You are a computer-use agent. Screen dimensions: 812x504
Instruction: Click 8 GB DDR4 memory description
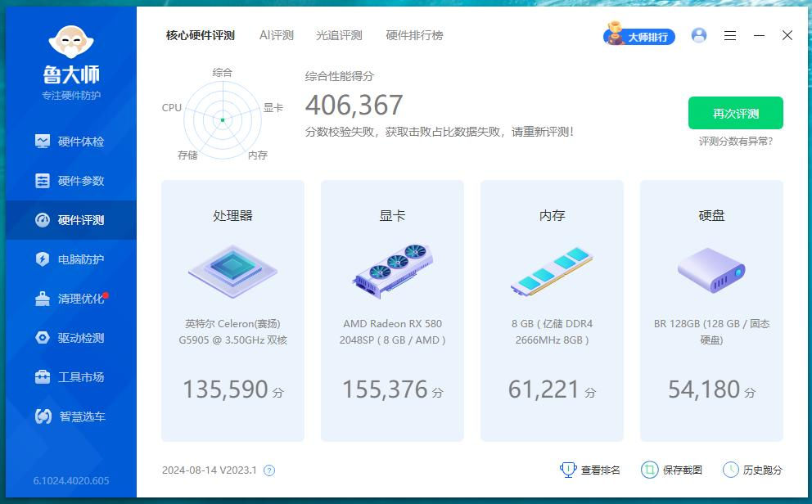552,331
